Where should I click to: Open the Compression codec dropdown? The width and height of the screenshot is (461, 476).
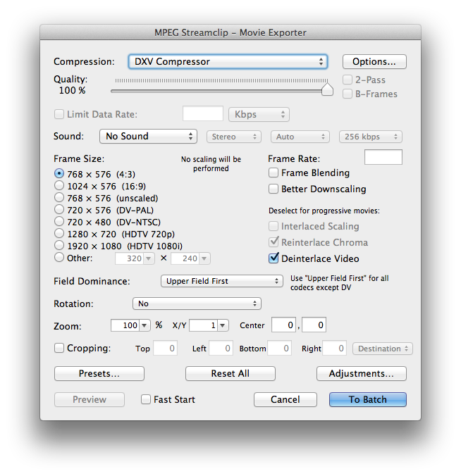click(228, 62)
